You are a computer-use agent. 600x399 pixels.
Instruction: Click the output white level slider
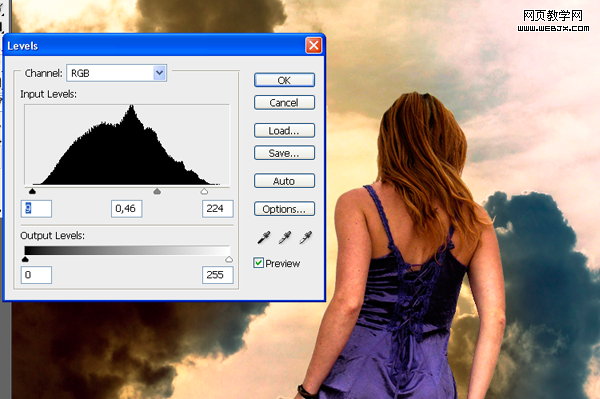pyautogui.click(x=229, y=259)
